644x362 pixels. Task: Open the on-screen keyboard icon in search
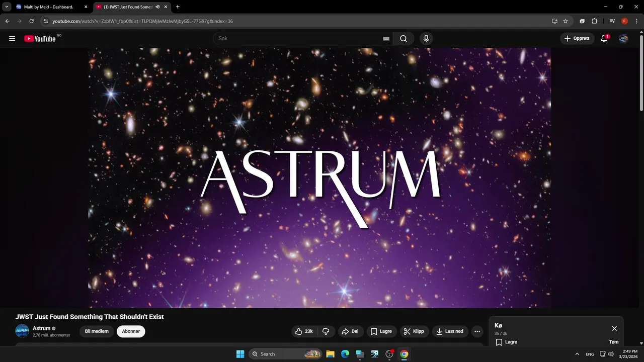(x=386, y=39)
